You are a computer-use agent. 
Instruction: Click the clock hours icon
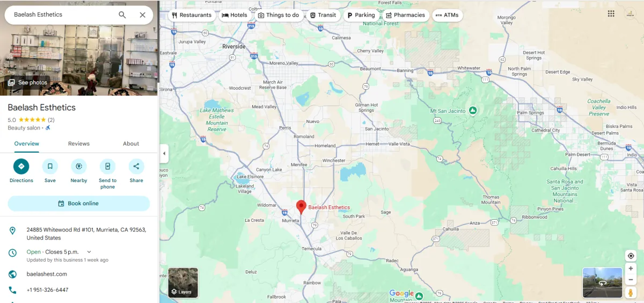(12, 252)
